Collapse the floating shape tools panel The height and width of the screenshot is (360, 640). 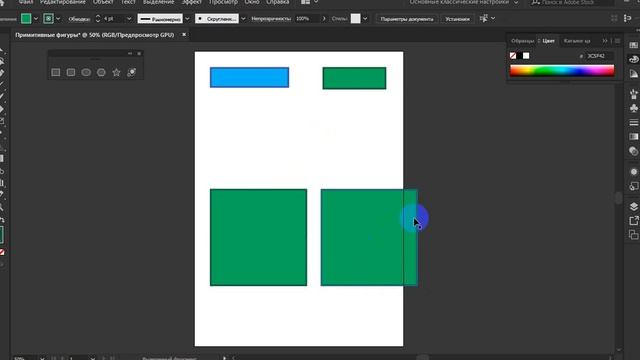tap(130, 53)
